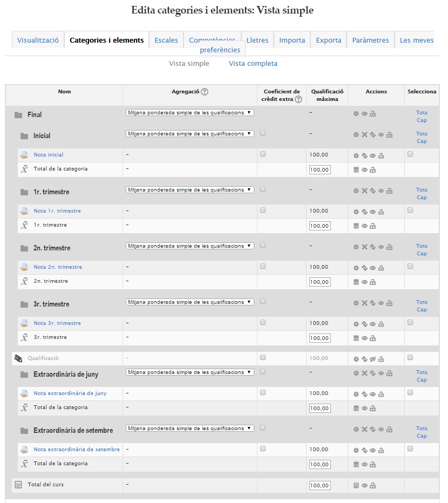Move the Extraordinària de setembre category
Viewport: 448px width, 503px height.
pos(372,430)
